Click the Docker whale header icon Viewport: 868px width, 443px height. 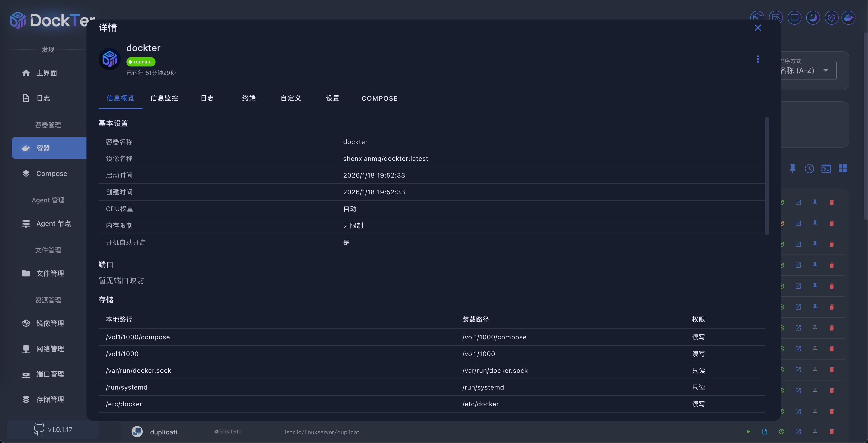pos(848,17)
